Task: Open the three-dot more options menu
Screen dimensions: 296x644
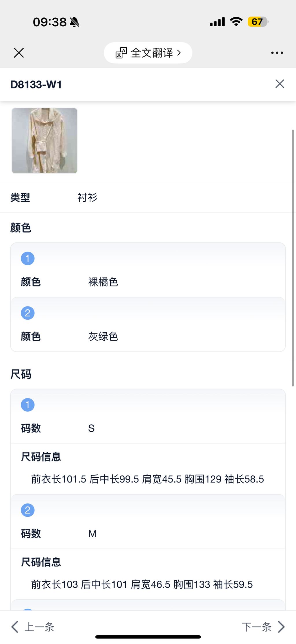Action: point(277,53)
